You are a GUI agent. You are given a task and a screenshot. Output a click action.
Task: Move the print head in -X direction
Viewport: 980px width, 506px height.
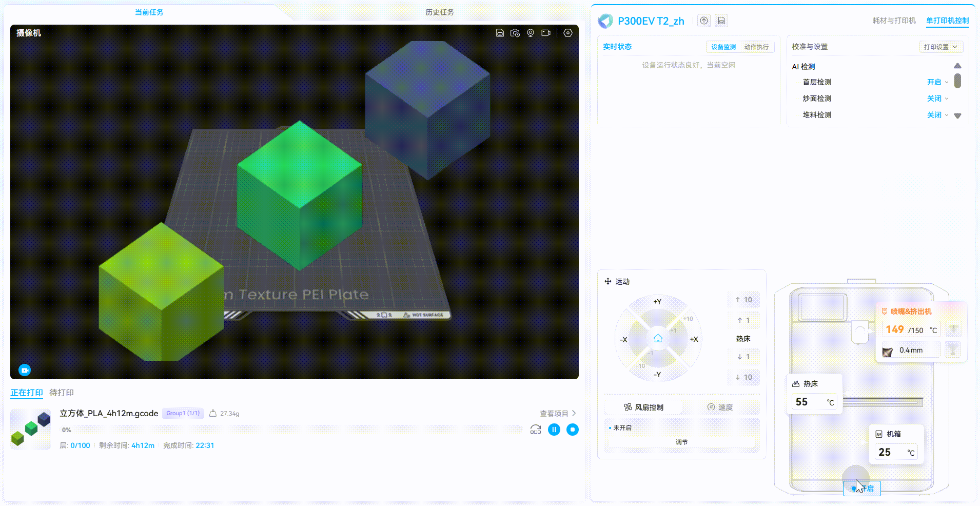point(623,340)
